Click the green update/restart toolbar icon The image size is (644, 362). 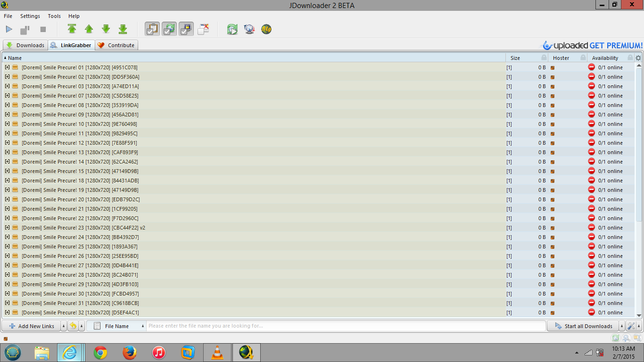coord(232,29)
